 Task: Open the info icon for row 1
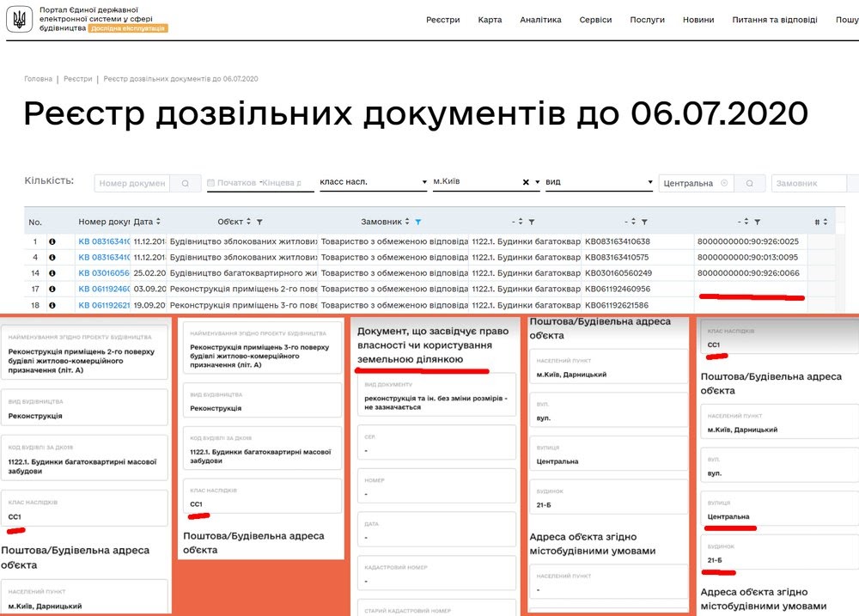(52, 241)
